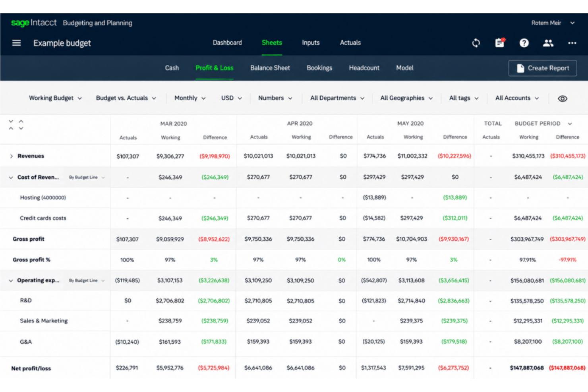The image size is (588, 392).
Task: Open the All Departments dropdown
Action: click(337, 98)
